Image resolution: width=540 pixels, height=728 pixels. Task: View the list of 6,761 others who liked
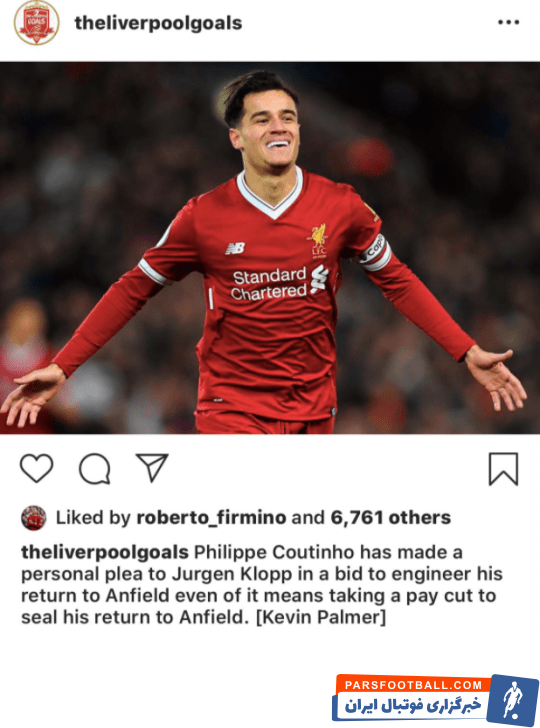(x=390, y=518)
